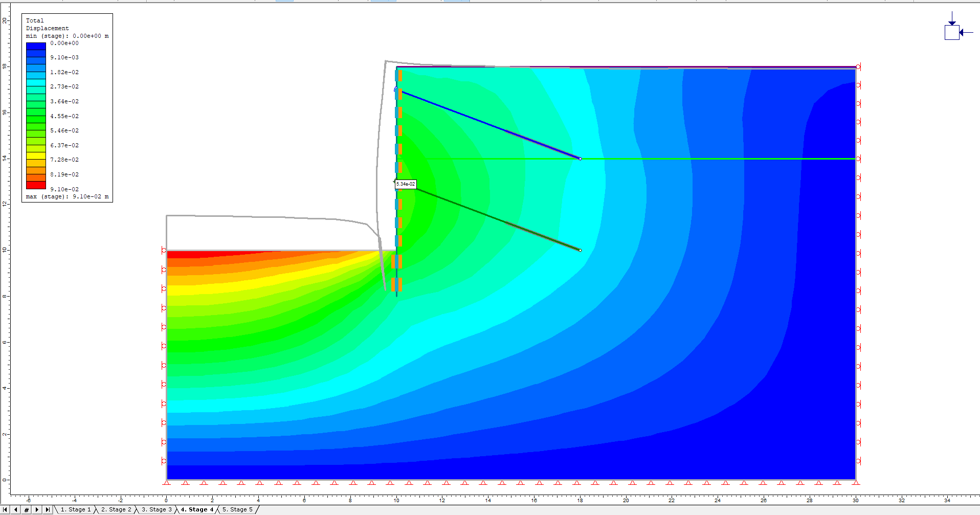Viewport: 980px width, 515px height.
Task: Show Stage 5 results tab
Action: 237,509
